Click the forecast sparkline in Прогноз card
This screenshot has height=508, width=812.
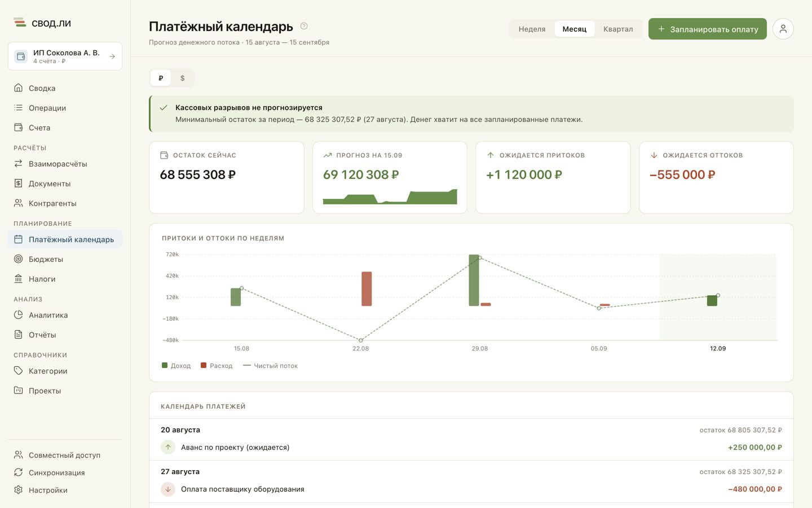pos(390,196)
